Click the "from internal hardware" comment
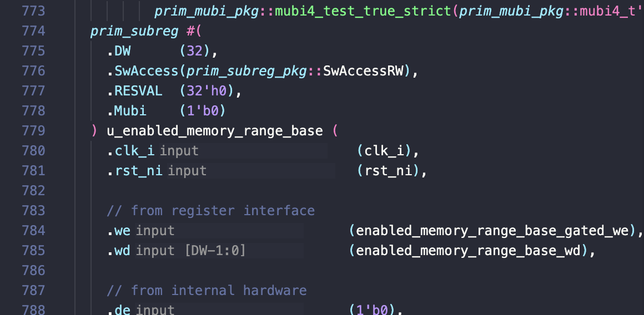Viewport: 644px width, 315px height. [x=207, y=291]
